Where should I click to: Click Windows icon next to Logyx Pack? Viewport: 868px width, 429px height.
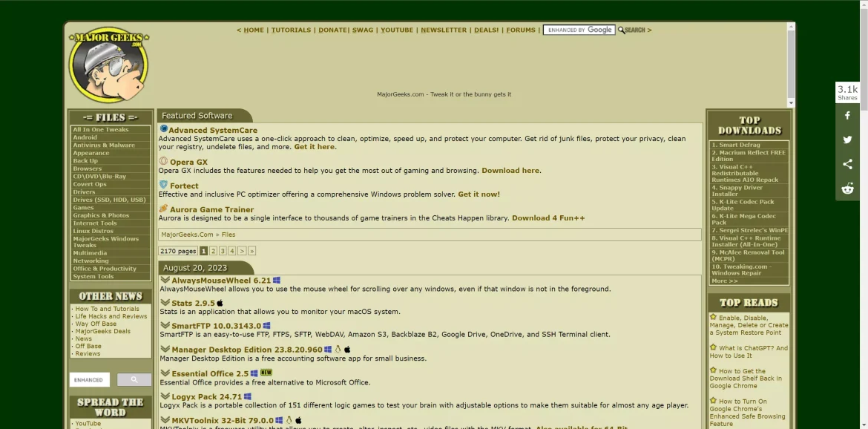coord(248,396)
